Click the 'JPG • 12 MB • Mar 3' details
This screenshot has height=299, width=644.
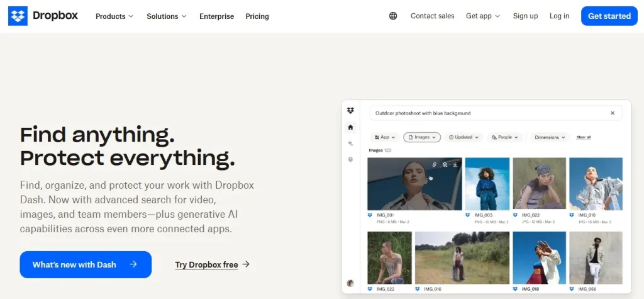(x=538, y=222)
